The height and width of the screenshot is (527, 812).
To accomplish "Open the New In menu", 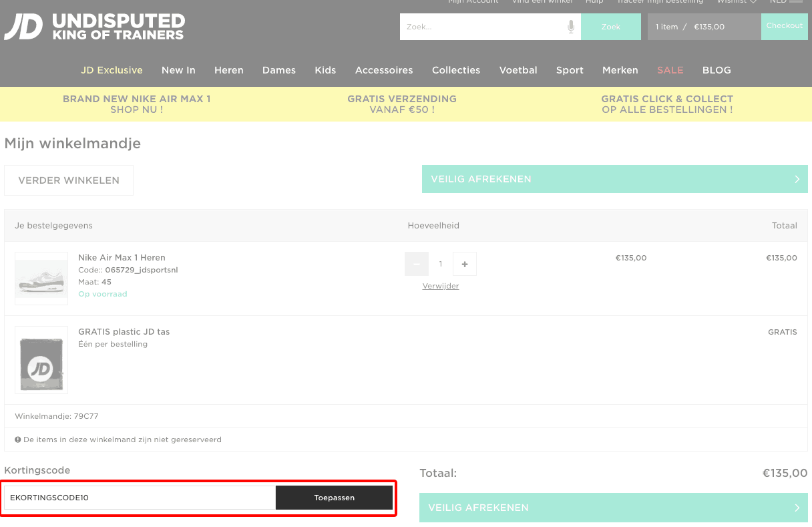I will click(x=178, y=70).
